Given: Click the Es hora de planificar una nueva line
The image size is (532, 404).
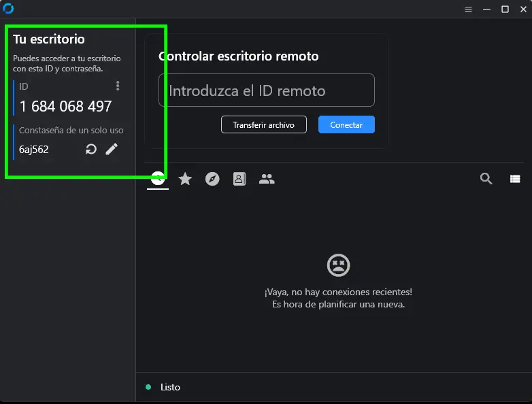Looking at the screenshot, I should [x=338, y=304].
